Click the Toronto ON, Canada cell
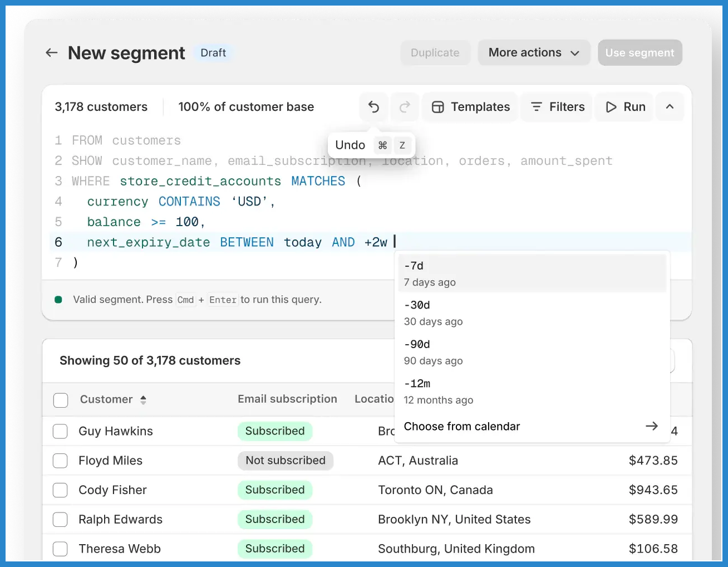 [x=435, y=490]
